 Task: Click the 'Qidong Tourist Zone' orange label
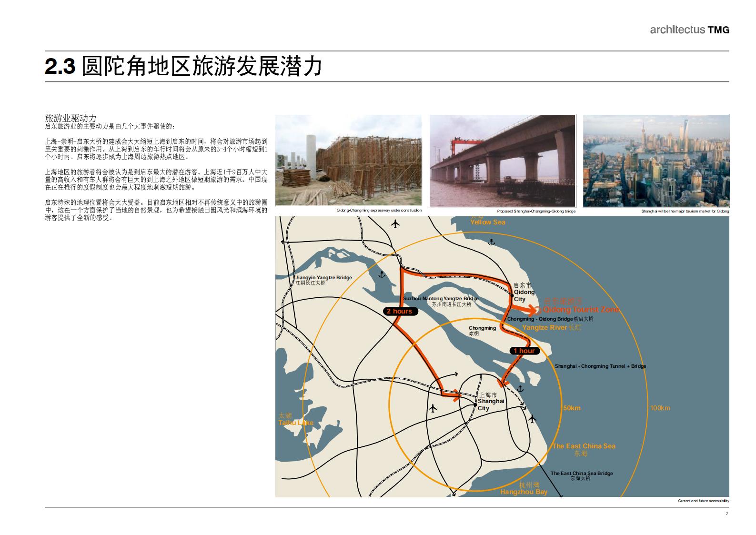coord(582,310)
